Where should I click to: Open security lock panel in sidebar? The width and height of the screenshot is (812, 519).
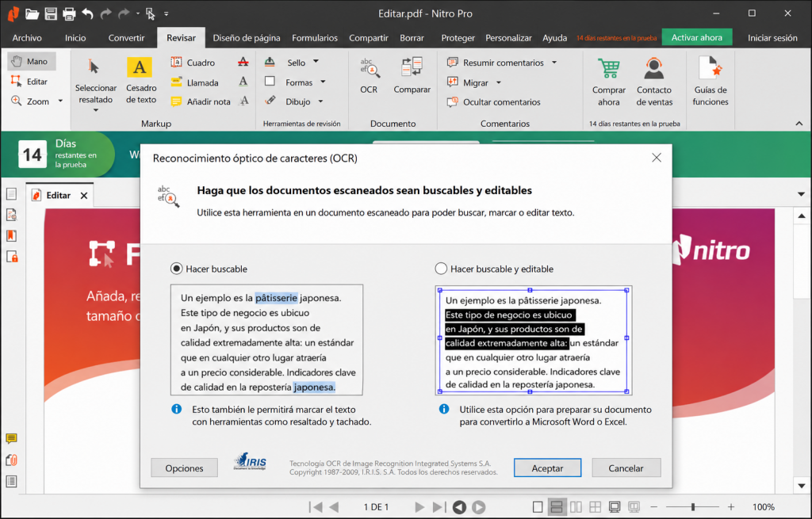pos(11,257)
